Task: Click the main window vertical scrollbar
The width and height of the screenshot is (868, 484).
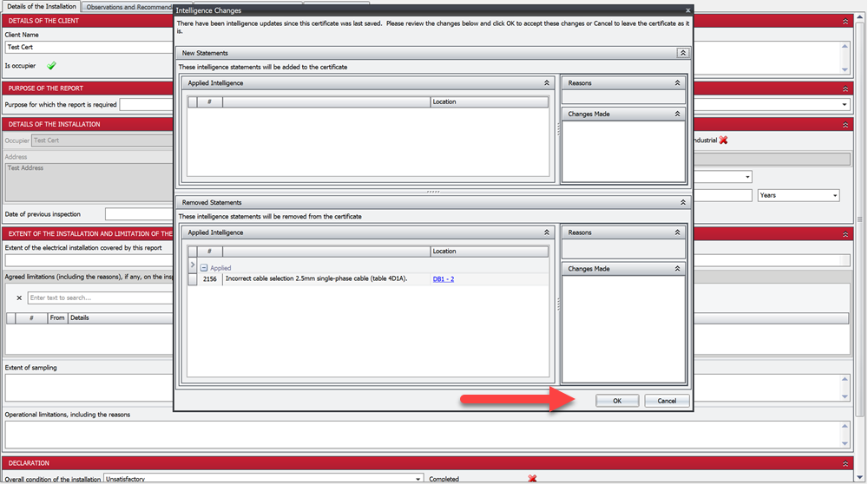Action: point(859,219)
